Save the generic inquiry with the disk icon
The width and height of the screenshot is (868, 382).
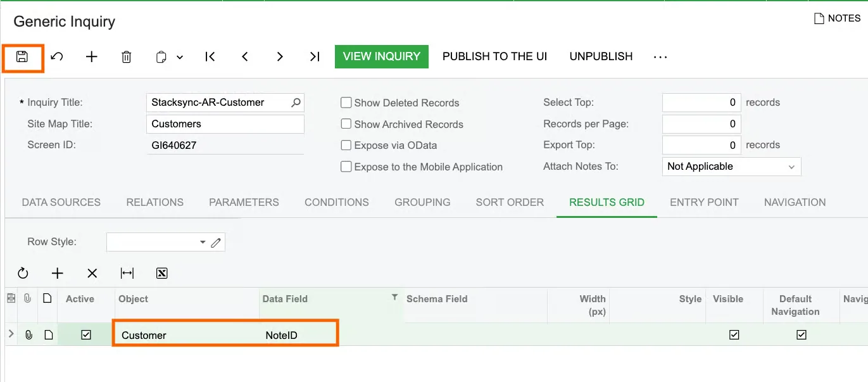[22, 56]
